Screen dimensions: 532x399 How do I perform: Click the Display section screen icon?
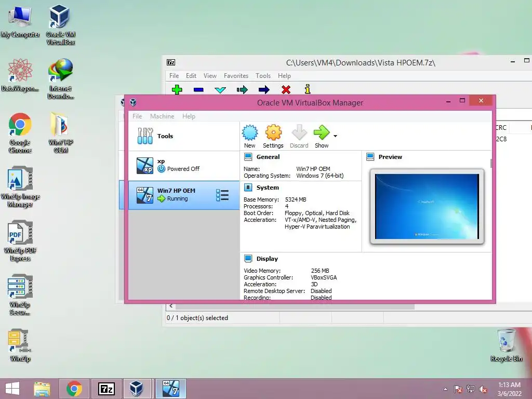click(x=248, y=259)
